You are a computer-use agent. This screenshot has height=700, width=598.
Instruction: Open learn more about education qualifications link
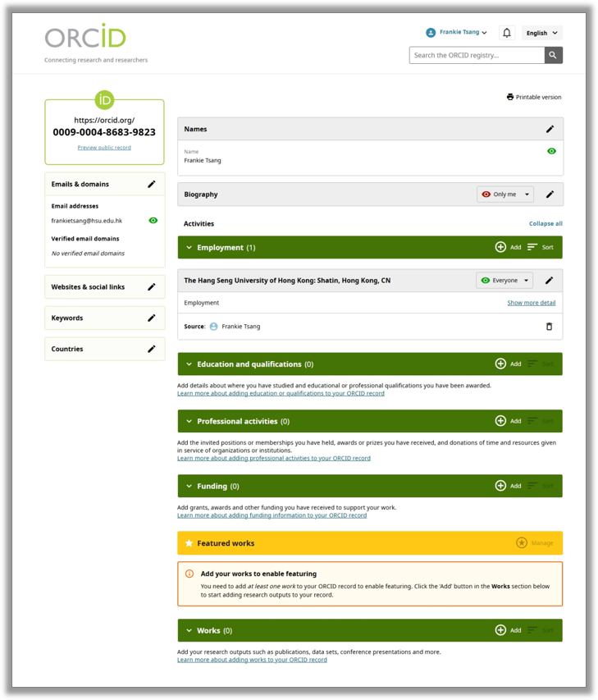(x=281, y=393)
